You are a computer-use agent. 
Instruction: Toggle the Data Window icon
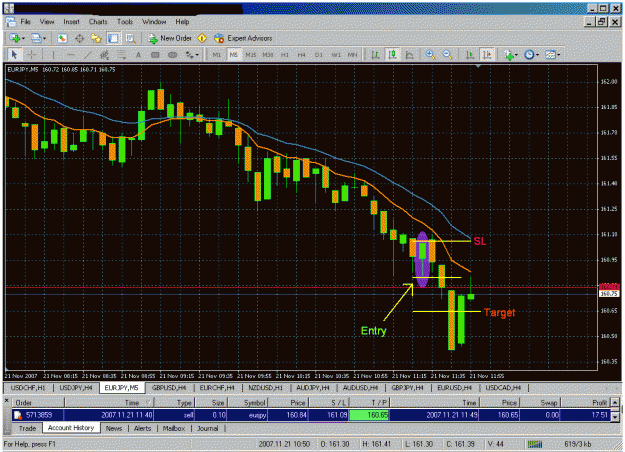(79, 38)
